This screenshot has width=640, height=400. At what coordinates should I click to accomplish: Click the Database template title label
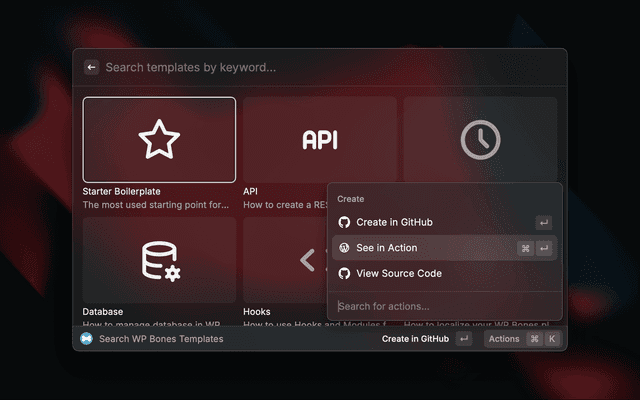pos(105,312)
